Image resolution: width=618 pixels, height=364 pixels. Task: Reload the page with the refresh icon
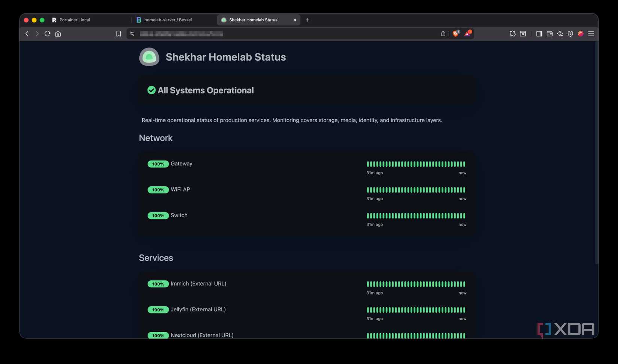pyautogui.click(x=47, y=34)
